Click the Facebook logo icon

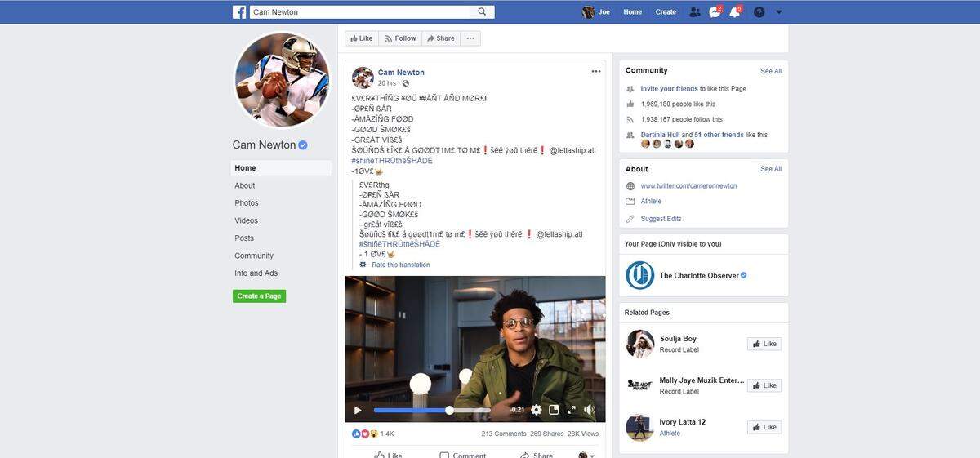pyautogui.click(x=239, y=12)
